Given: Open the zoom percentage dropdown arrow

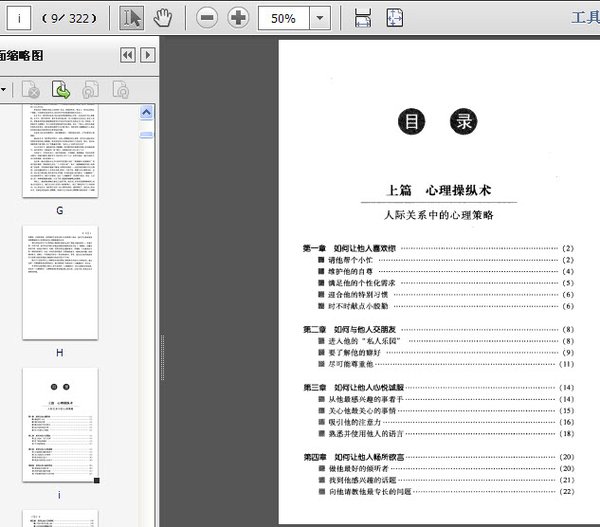Looking at the screenshot, I should [x=319, y=18].
